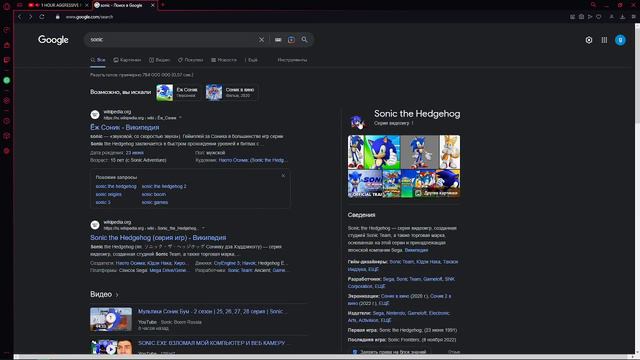The width and height of the screenshot is (640, 360).
Task: Expand options arrow beside Ёж_Соник URL
Action: coord(180,118)
